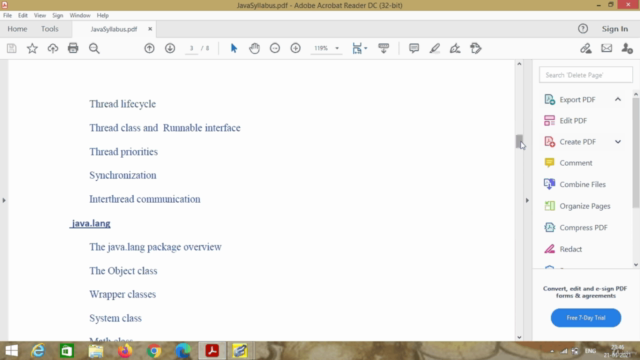Screen dimensions: 640x360
Task: Click the scrolling mode icon
Action: tap(384, 48)
